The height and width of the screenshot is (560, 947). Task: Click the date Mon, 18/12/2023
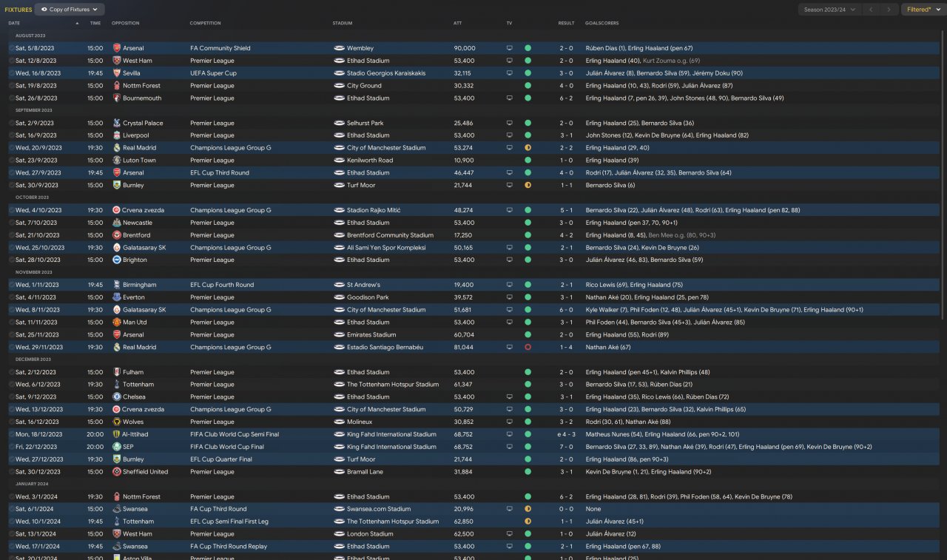tap(39, 434)
